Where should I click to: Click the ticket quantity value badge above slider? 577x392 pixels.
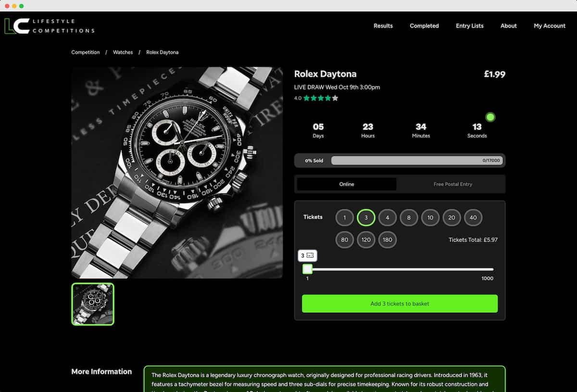pos(307,255)
